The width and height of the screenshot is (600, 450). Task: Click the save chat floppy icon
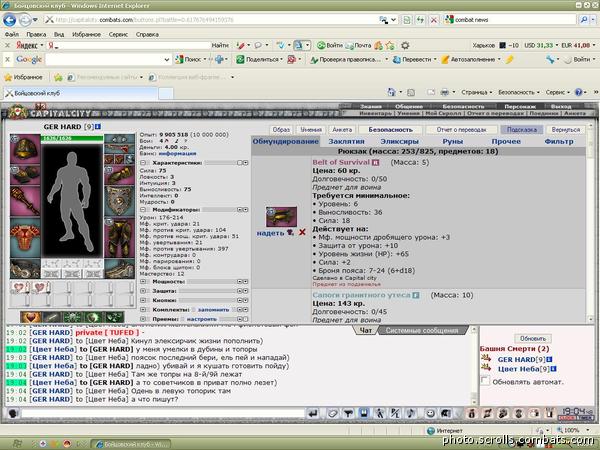click(364, 414)
